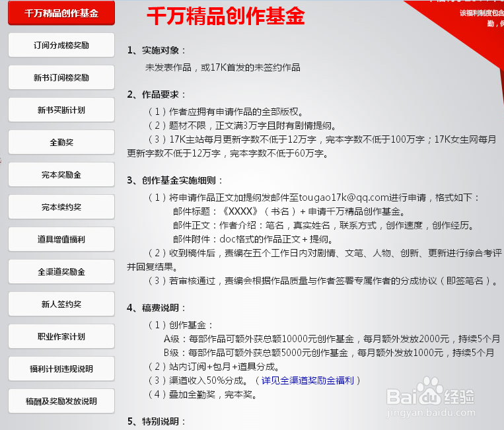Open the 职业作家计划 page
This screenshot has height=430, width=504.
(x=61, y=336)
